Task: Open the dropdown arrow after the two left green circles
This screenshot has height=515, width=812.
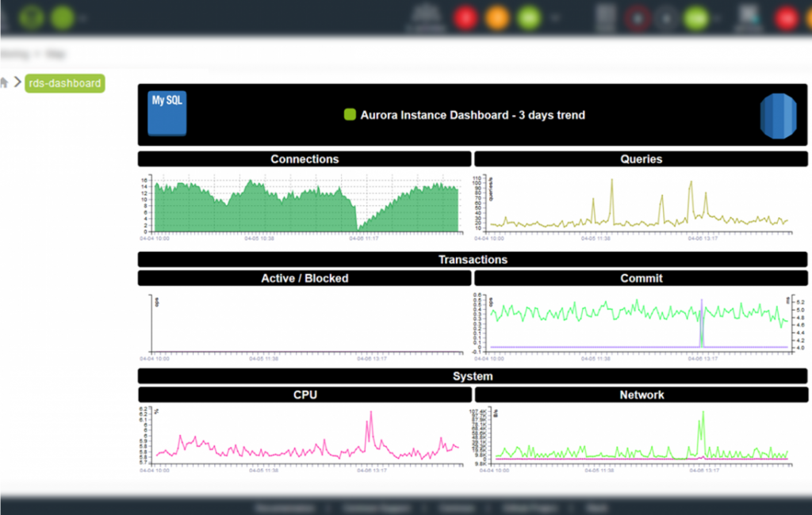Action: click(82, 19)
